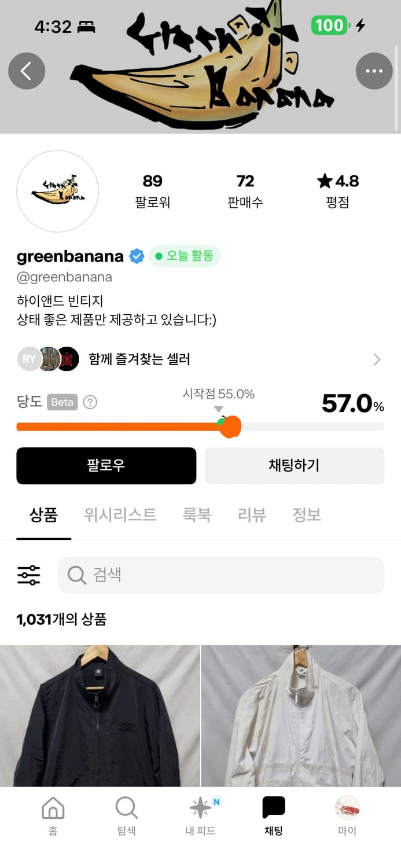The height and width of the screenshot is (868, 401).
Task: Open the filter settings icon beside search
Action: coord(28,575)
